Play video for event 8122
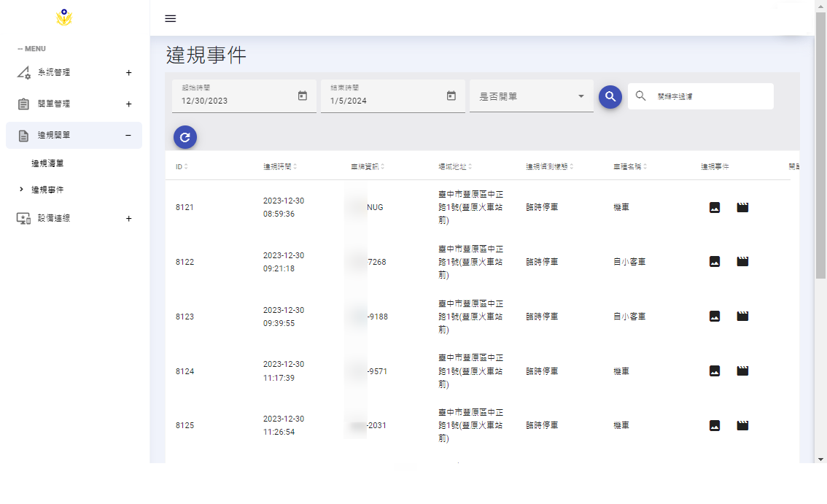 [742, 262]
